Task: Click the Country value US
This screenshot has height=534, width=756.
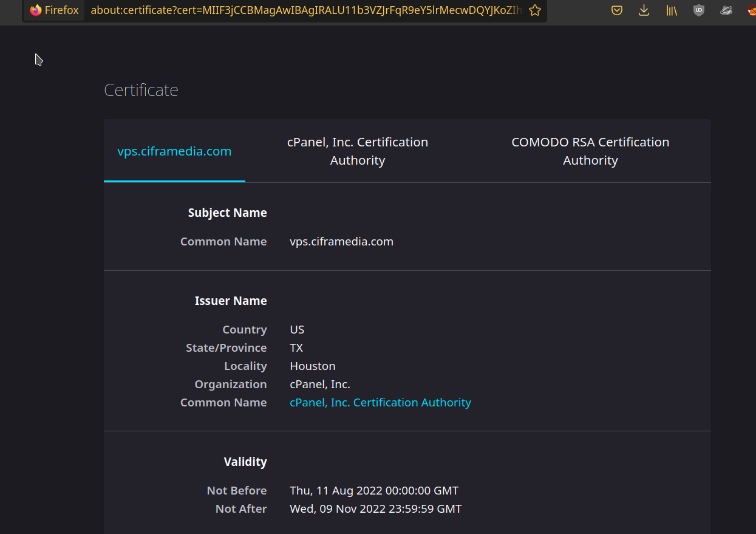Action: 297,330
